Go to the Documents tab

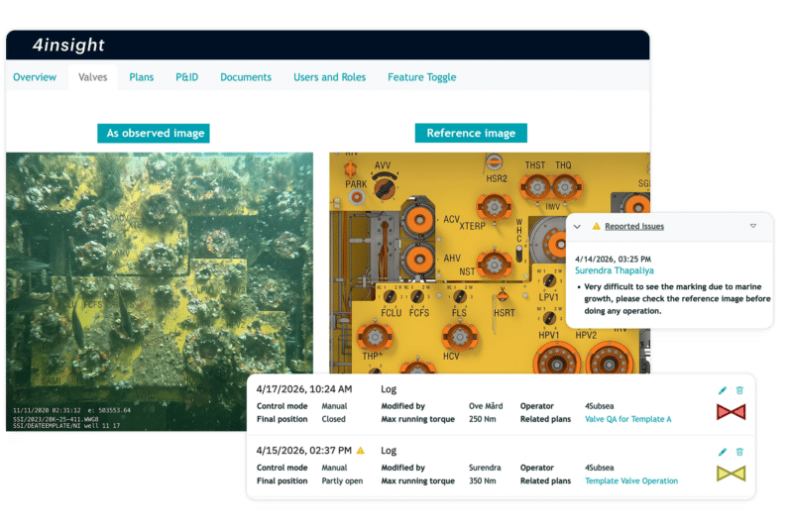coord(246,77)
